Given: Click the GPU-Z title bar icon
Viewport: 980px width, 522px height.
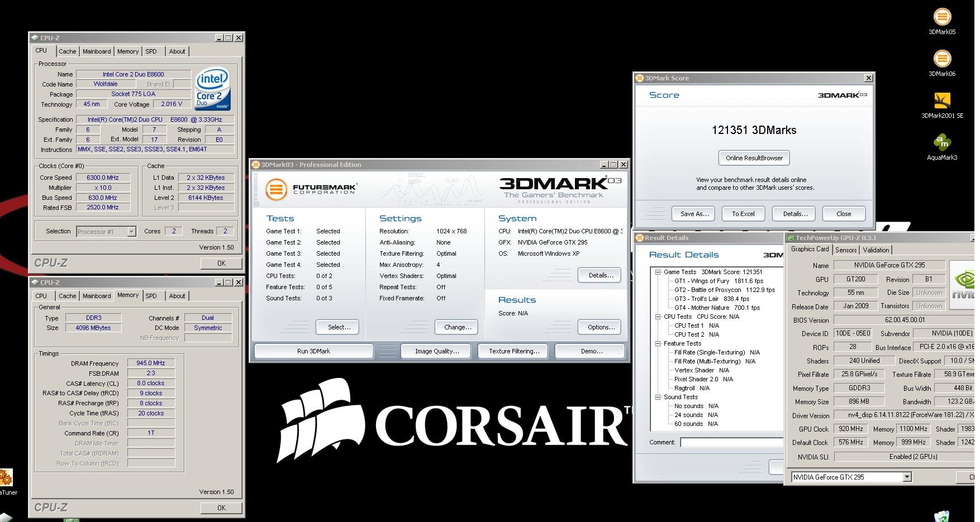Looking at the screenshot, I should [x=791, y=238].
